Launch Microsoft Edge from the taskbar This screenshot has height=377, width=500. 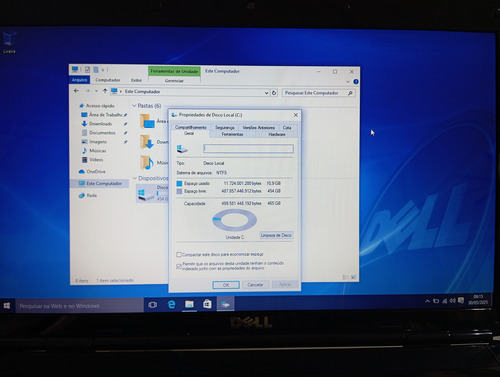(x=171, y=305)
